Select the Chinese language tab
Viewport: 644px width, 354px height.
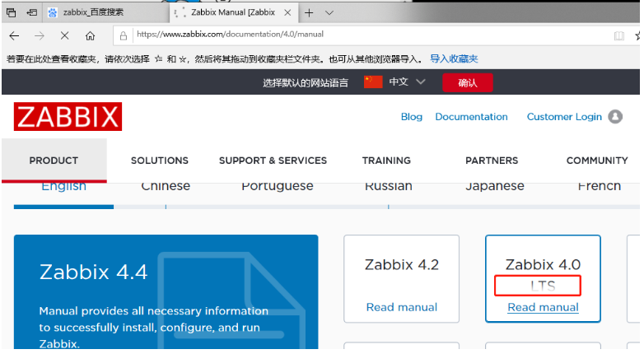coord(166,187)
